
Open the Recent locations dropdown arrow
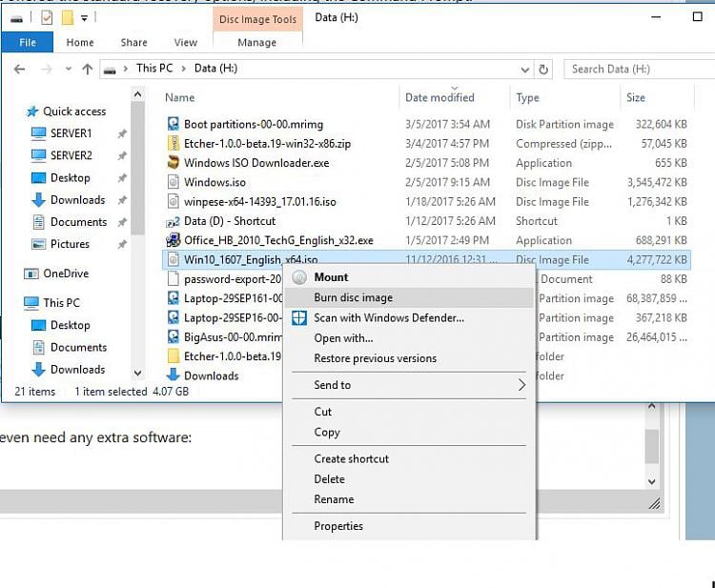[69, 70]
